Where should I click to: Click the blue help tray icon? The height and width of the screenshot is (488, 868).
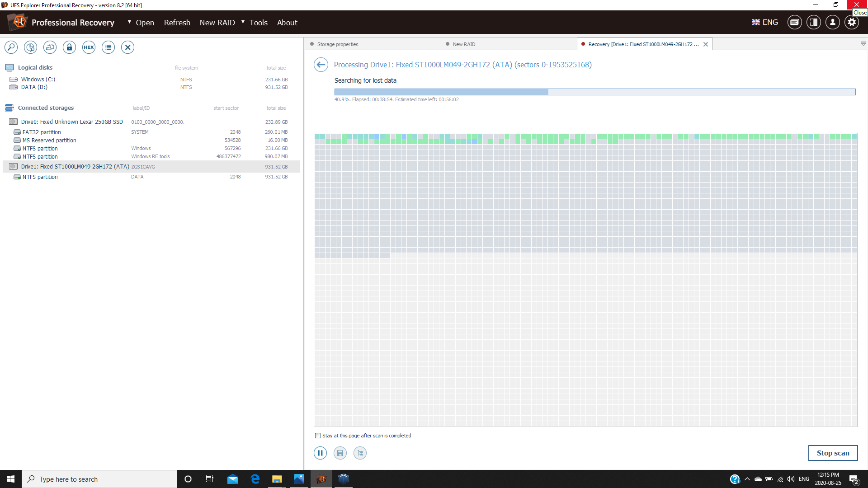click(x=735, y=479)
